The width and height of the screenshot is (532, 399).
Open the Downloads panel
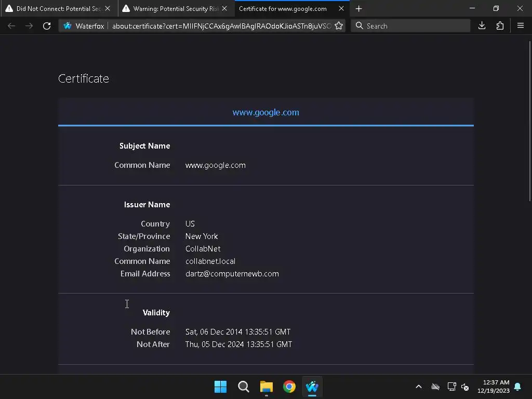482,26
